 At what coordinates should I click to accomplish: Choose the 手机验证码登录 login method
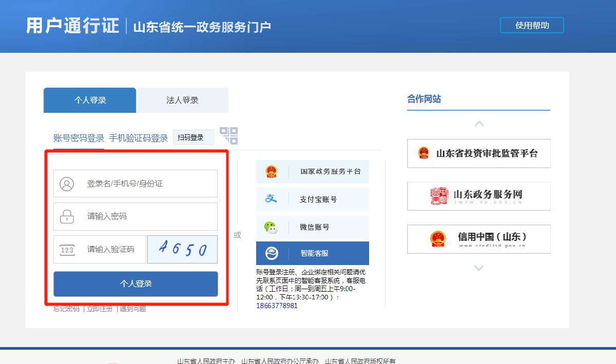138,138
